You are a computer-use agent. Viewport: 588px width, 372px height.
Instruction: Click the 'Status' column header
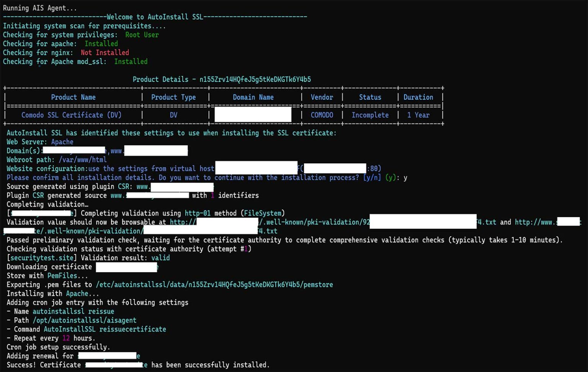(370, 97)
